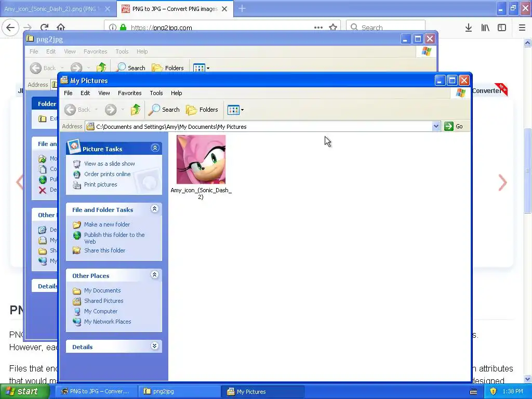Click the printer icon beside Print pictures
This screenshot has width=532, height=399.
(77, 185)
